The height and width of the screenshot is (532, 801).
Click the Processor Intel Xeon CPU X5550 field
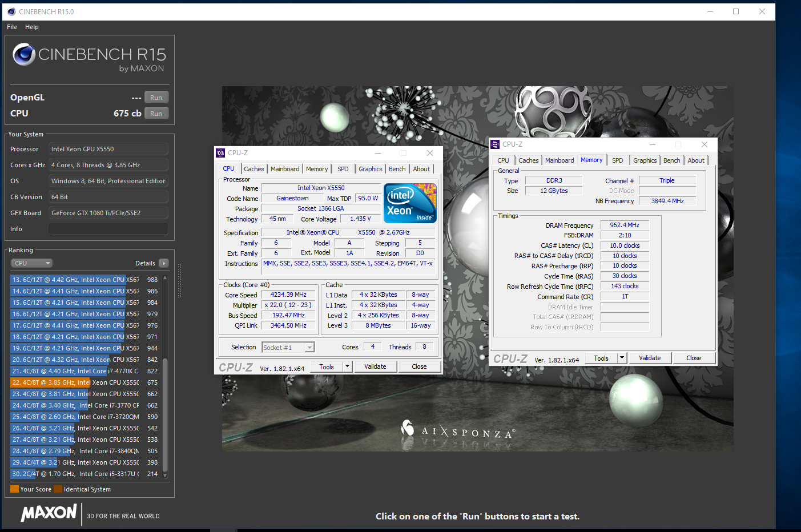tap(108, 149)
